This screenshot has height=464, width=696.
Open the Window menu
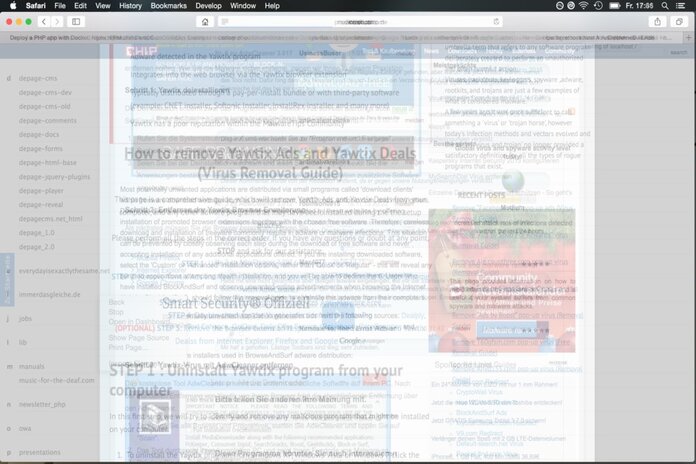(243, 6)
